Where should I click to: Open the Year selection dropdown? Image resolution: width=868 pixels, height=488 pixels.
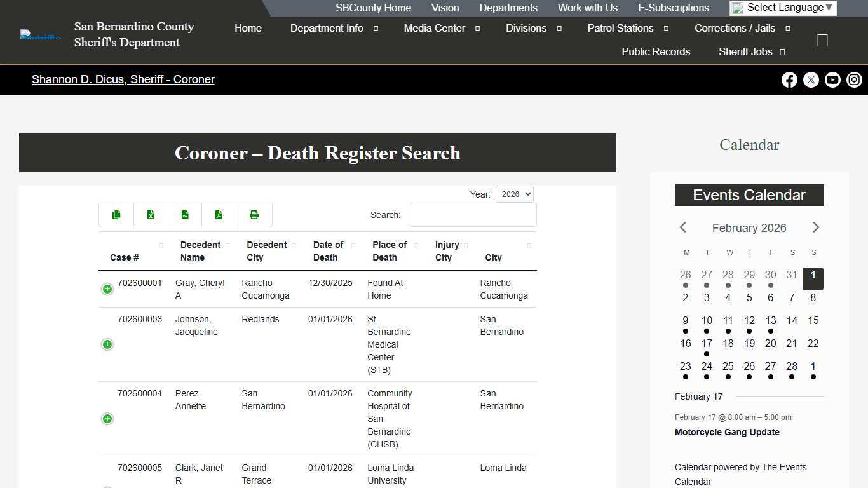tap(514, 194)
